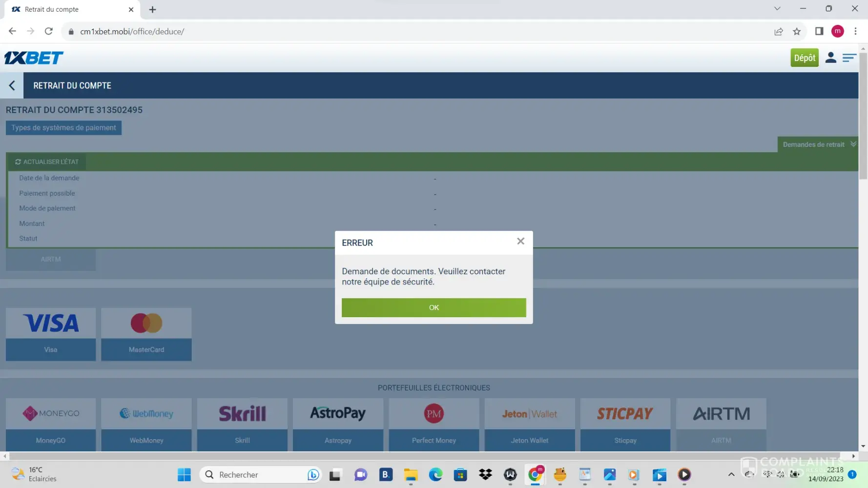Open Chrome's three-dot menu
Image resolution: width=868 pixels, height=488 pixels.
tap(855, 31)
